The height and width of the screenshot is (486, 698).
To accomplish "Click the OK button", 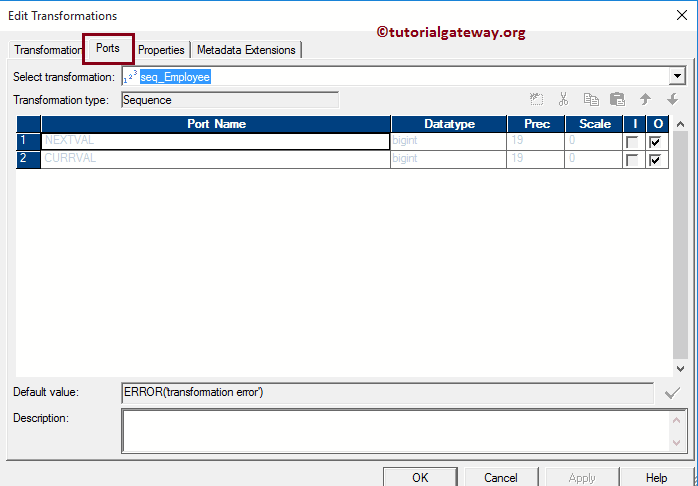I will click(x=420, y=477).
